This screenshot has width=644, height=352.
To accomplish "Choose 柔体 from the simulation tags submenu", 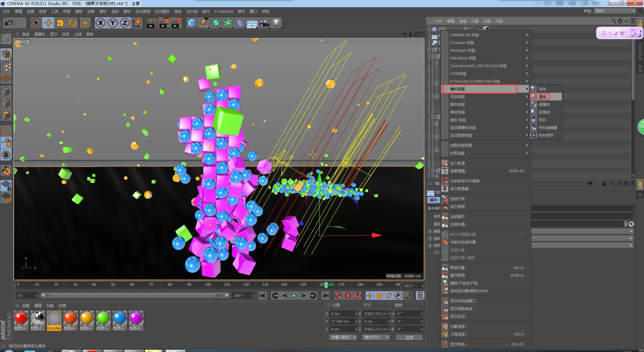I will pos(542,97).
